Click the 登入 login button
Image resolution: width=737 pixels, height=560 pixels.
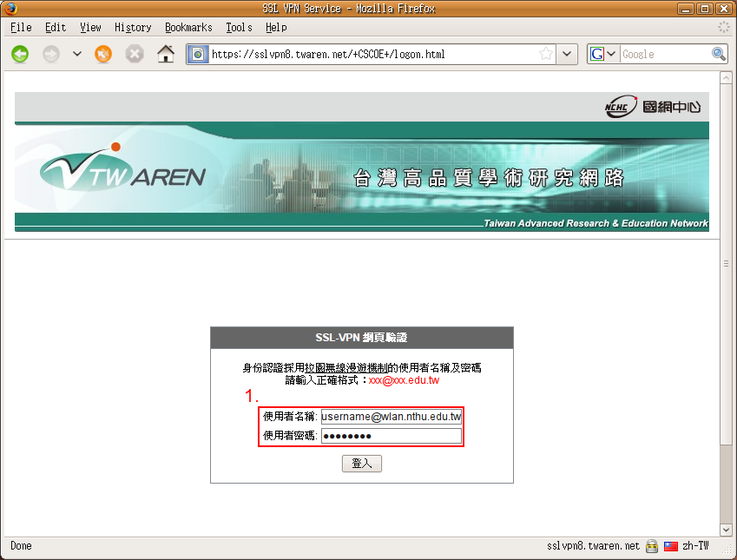coord(361,464)
